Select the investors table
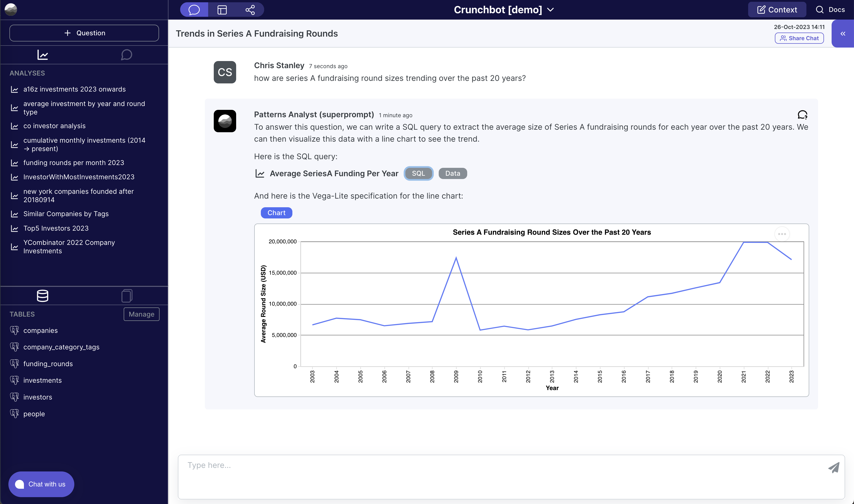The height and width of the screenshot is (504, 854). [38, 397]
